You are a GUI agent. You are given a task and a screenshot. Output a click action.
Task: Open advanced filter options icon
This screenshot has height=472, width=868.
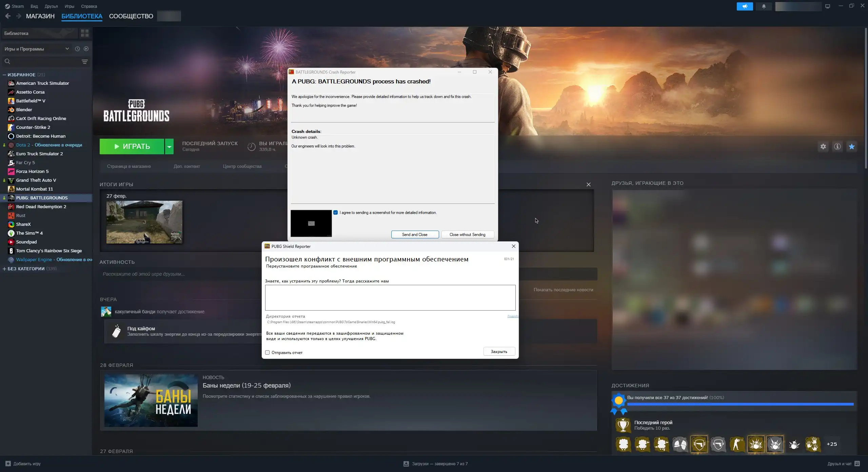(85, 61)
